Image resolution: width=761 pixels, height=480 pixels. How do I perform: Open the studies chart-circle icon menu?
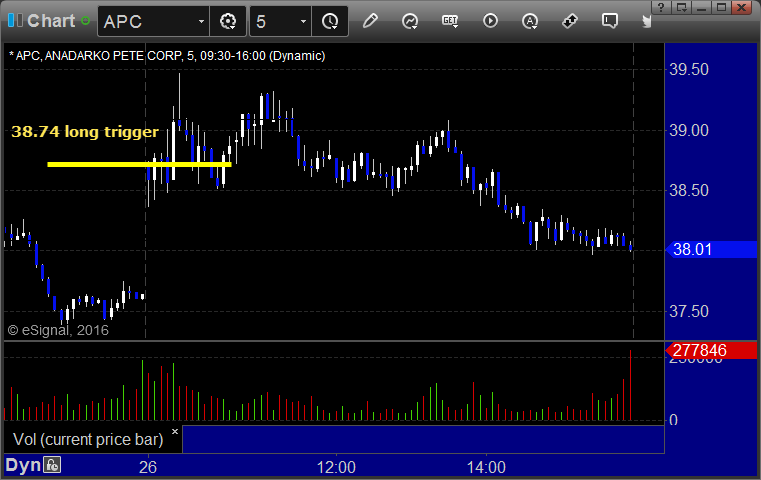410,21
